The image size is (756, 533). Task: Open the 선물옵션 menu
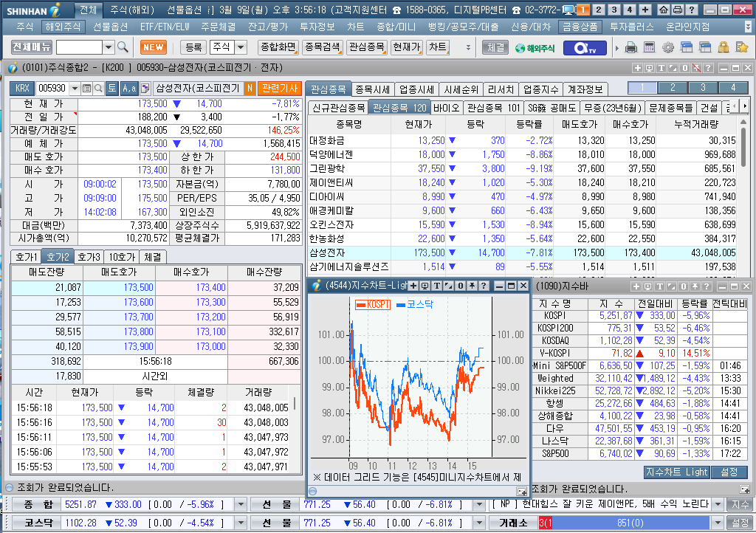coord(110,27)
